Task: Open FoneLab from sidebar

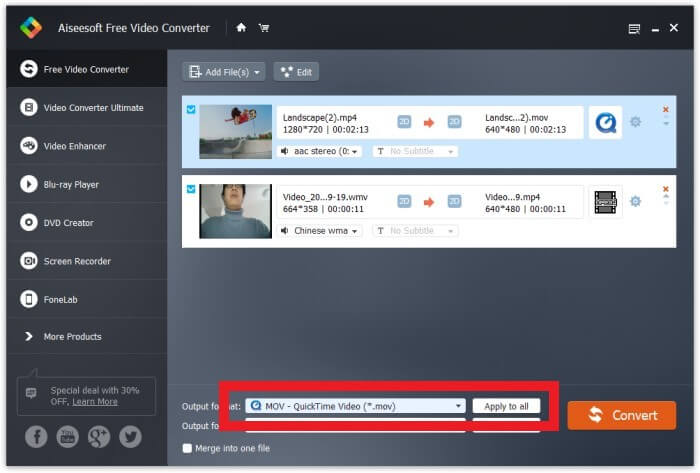Action: [87, 299]
